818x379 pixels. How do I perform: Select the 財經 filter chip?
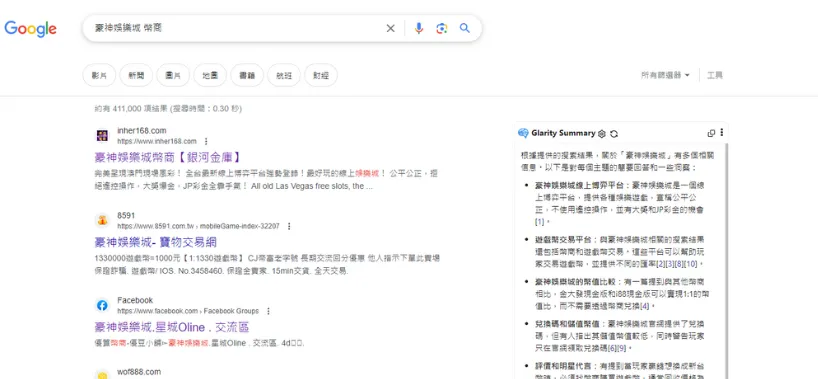coord(321,75)
